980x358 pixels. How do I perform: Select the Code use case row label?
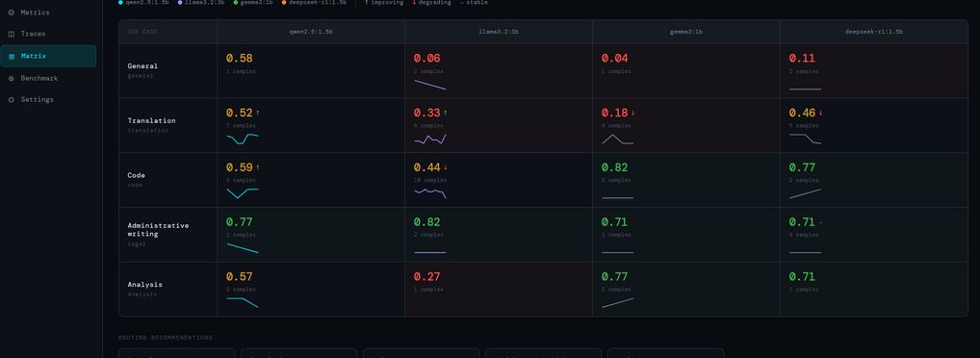(137, 175)
